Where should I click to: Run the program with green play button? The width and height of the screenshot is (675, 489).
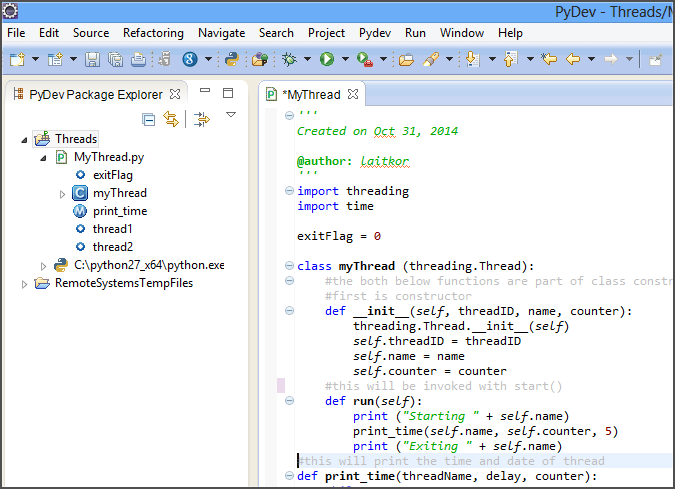click(327, 60)
